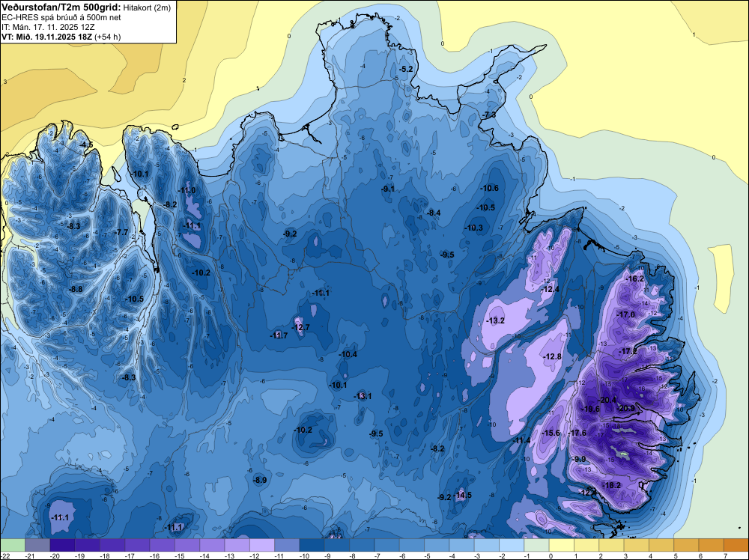Screen dimensions: 749x560
Task: Click the -4.5 temperature label
Action: (x=86, y=144)
